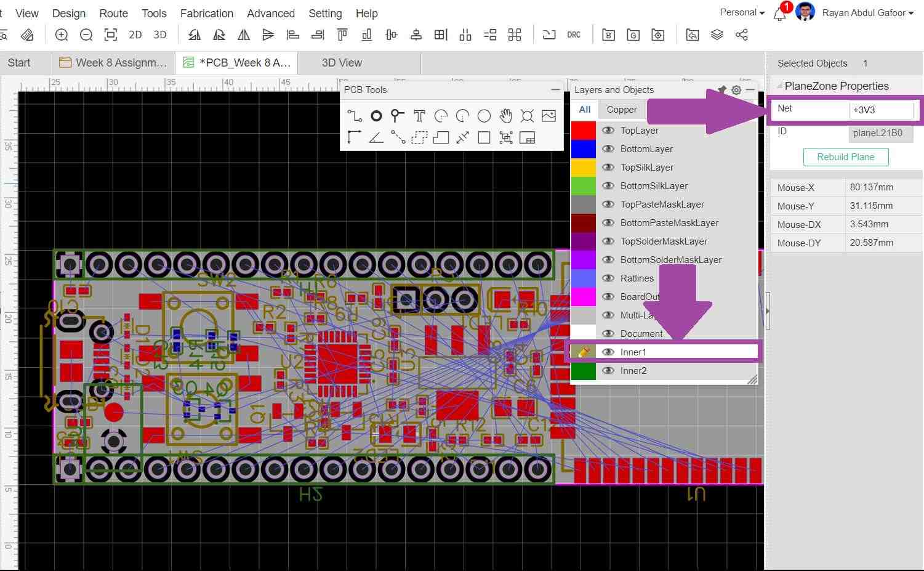The height and width of the screenshot is (571, 924).
Task: Open Layers and Objects settings gear
Action: (736, 90)
